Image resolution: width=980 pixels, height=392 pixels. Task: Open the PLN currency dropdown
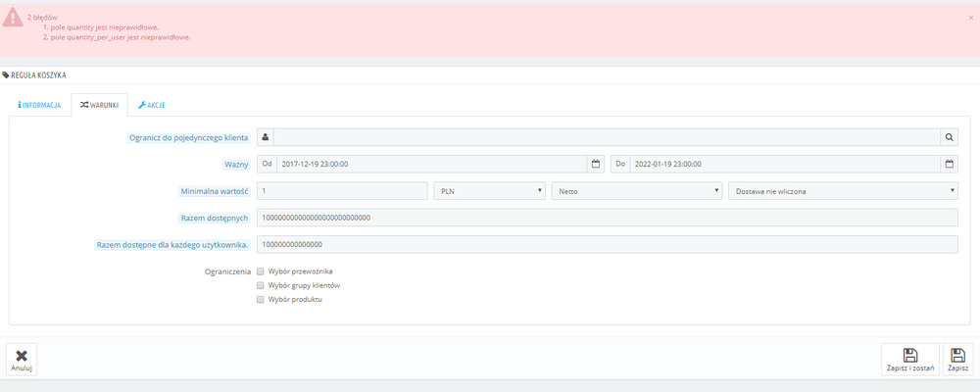coord(490,191)
